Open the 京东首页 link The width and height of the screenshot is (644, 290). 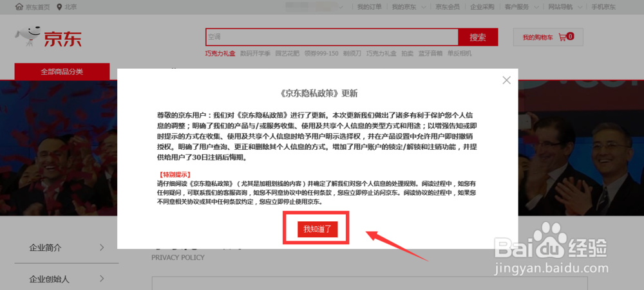37,7
